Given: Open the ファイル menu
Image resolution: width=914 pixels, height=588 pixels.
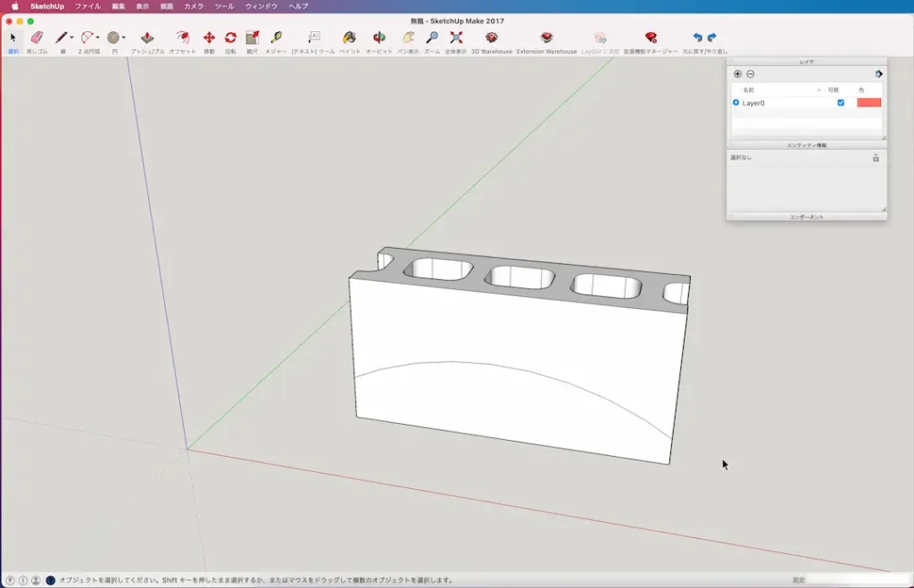Looking at the screenshot, I should (x=87, y=6).
